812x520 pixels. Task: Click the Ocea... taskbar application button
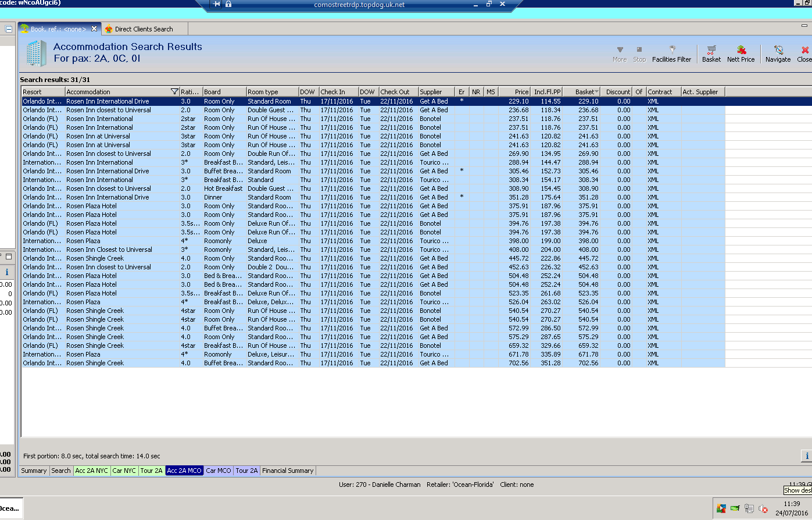[x=10, y=508]
